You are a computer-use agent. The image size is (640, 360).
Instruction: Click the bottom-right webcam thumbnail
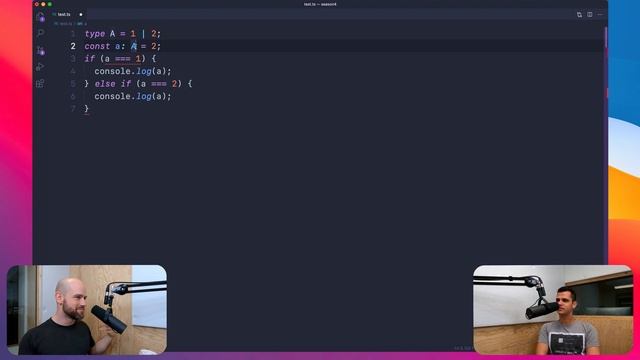coord(553,310)
